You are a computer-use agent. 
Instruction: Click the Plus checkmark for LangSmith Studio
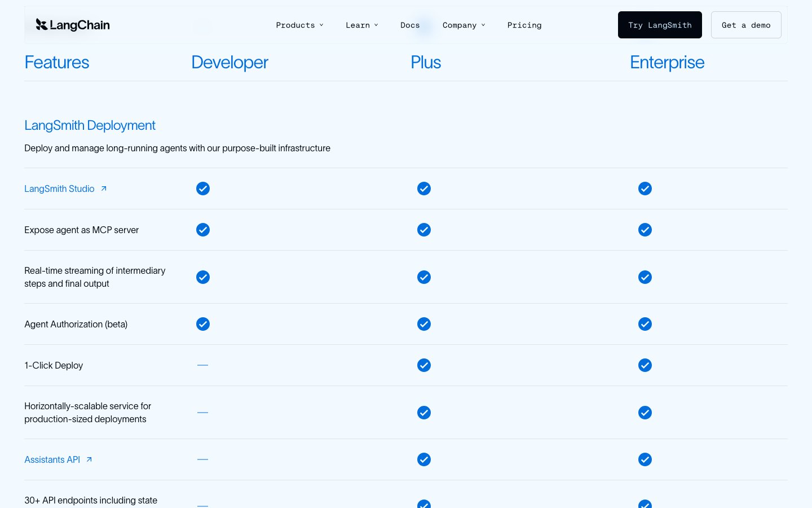coord(424,189)
